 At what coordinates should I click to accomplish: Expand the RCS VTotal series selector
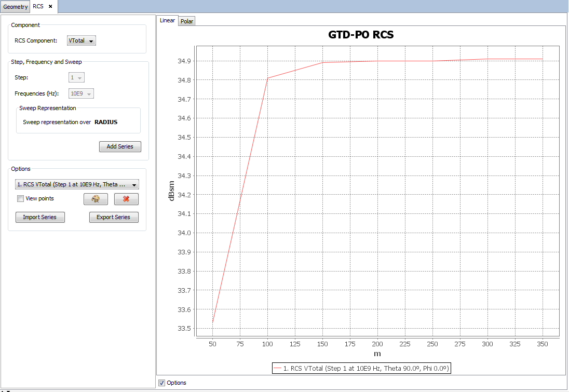pyautogui.click(x=77, y=184)
